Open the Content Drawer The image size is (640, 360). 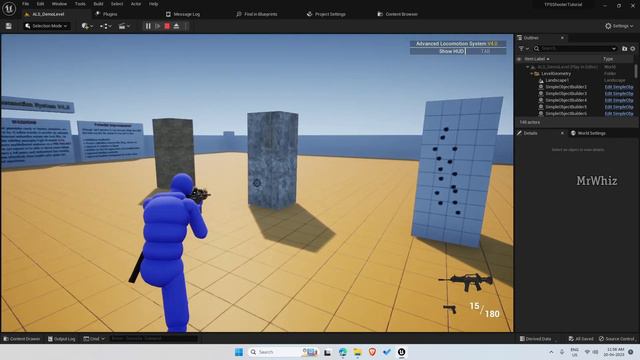pos(22,339)
